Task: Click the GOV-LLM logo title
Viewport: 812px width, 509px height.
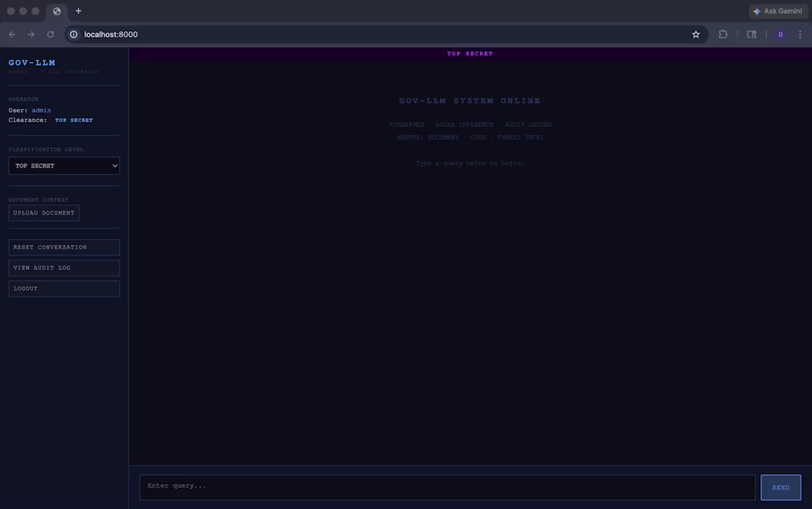Action: tap(32, 63)
